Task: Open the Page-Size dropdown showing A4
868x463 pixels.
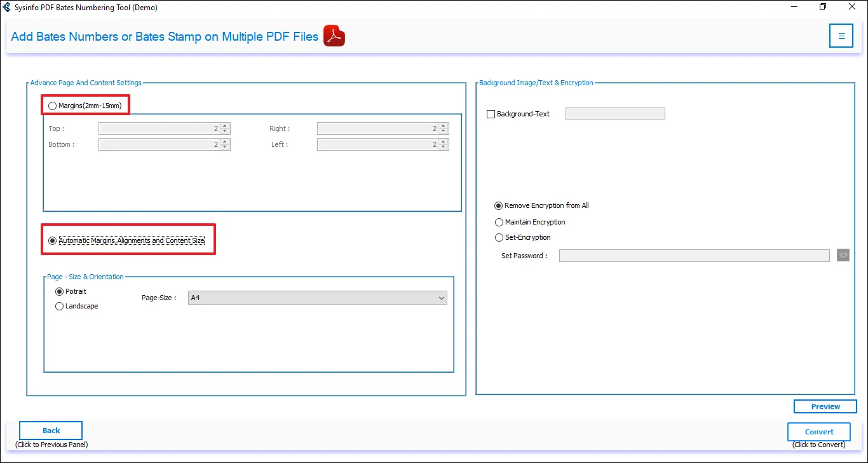Action: tap(318, 298)
